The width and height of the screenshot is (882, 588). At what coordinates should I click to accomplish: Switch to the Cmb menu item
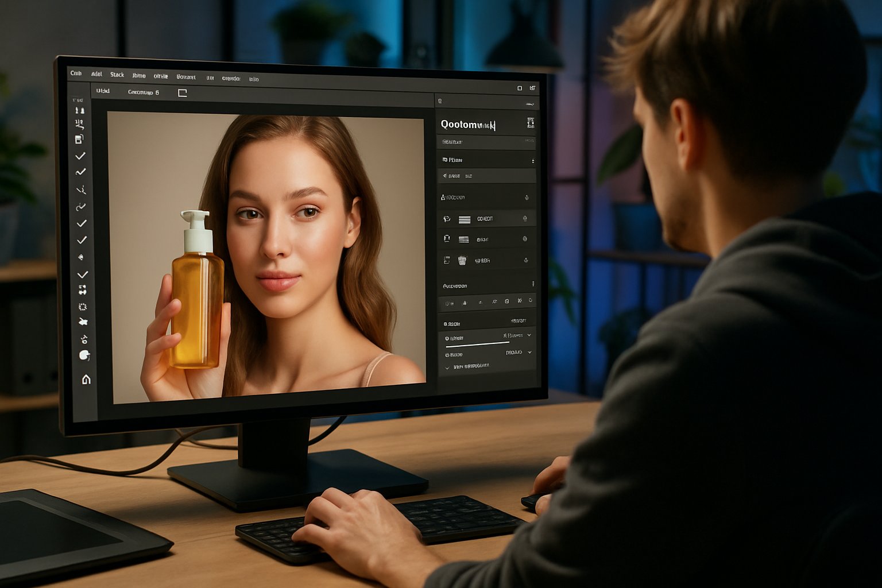click(76, 74)
